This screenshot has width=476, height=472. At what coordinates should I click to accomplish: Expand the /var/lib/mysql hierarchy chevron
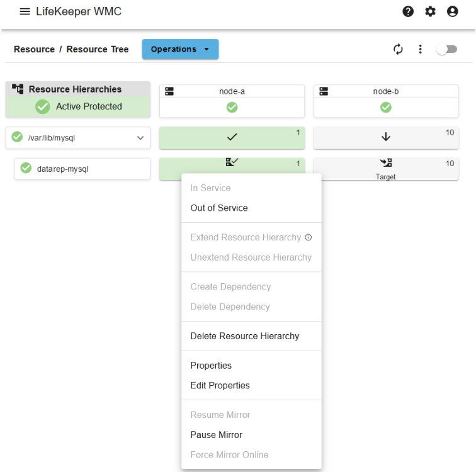140,138
